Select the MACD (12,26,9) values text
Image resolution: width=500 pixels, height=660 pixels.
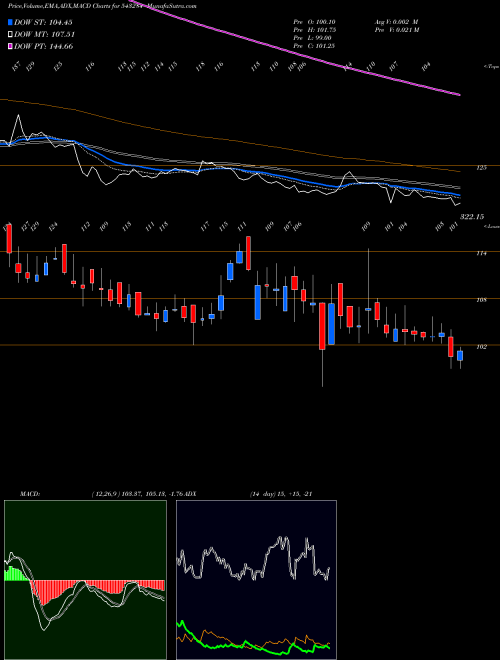(x=139, y=494)
